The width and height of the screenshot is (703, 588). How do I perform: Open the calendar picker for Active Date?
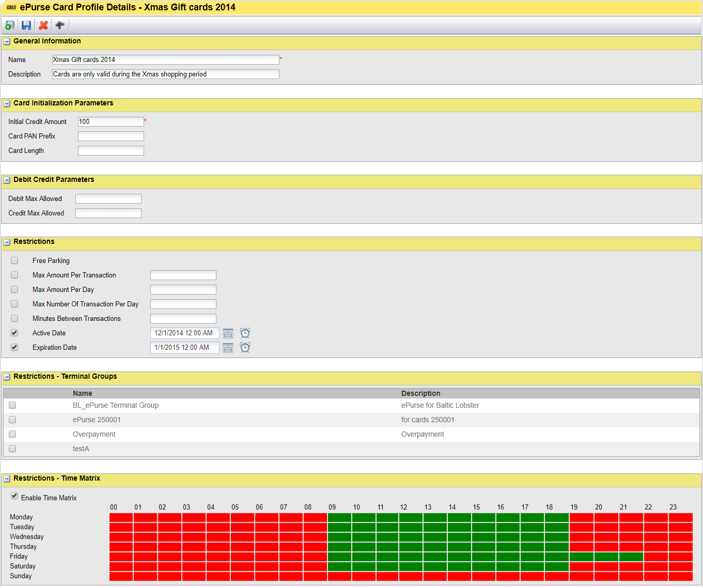pos(228,333)
